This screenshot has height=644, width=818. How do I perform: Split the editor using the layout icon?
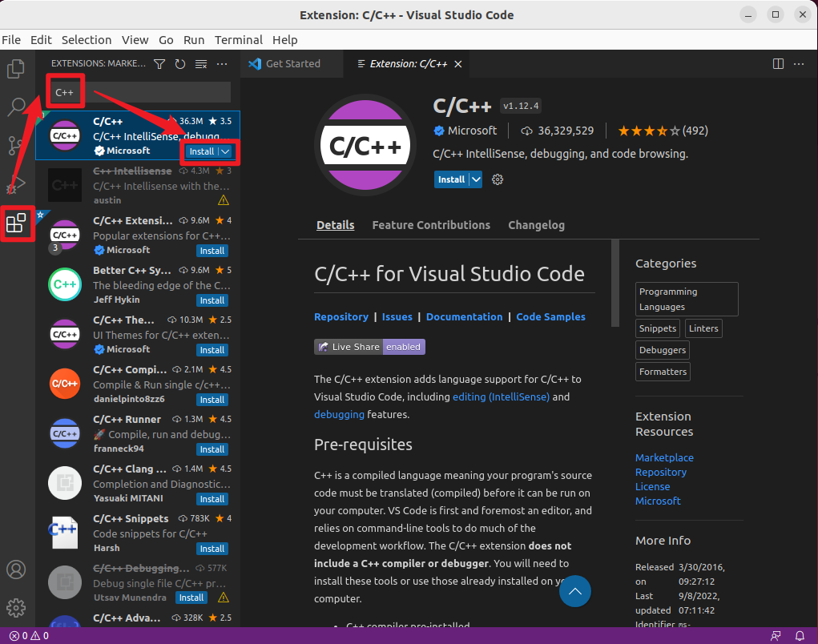click(x=778, y=63)
